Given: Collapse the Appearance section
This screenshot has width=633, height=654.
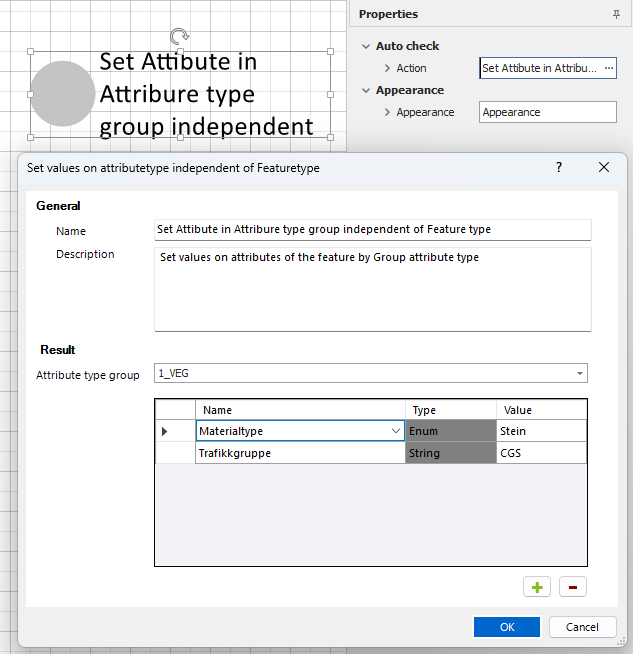Looking at the screenshot, I should pyautogui.click(x=366, y=91).
